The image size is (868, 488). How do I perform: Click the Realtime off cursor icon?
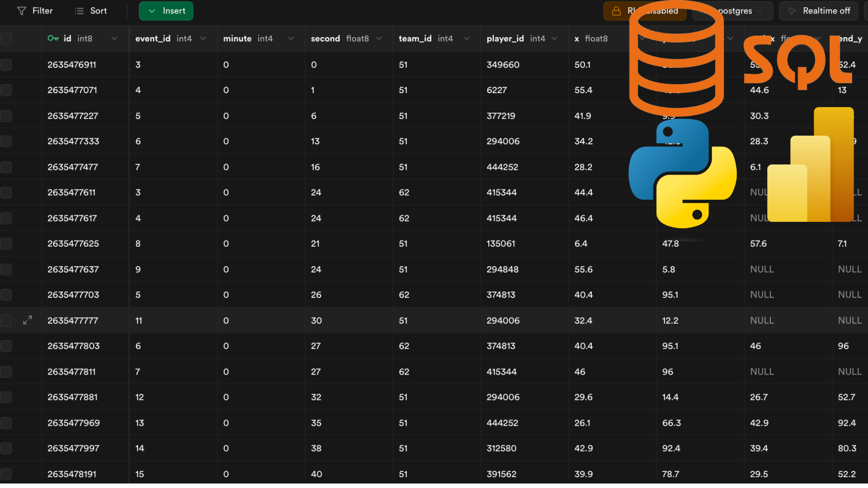792,11
